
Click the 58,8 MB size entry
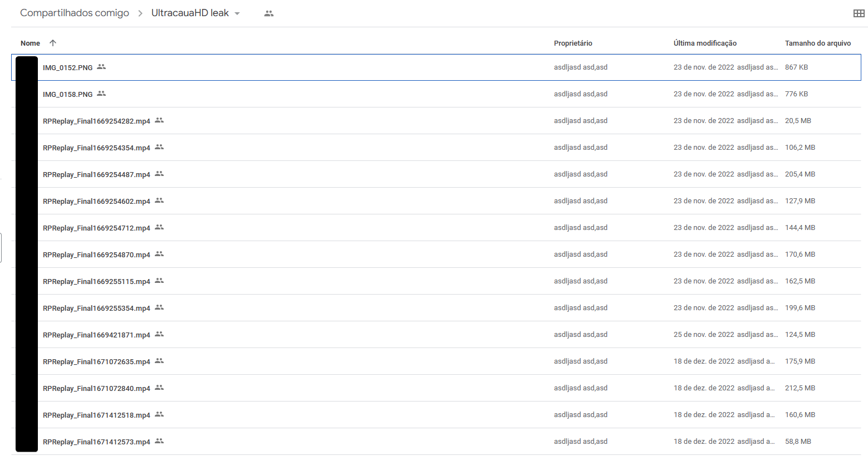(x=798, y=442)
